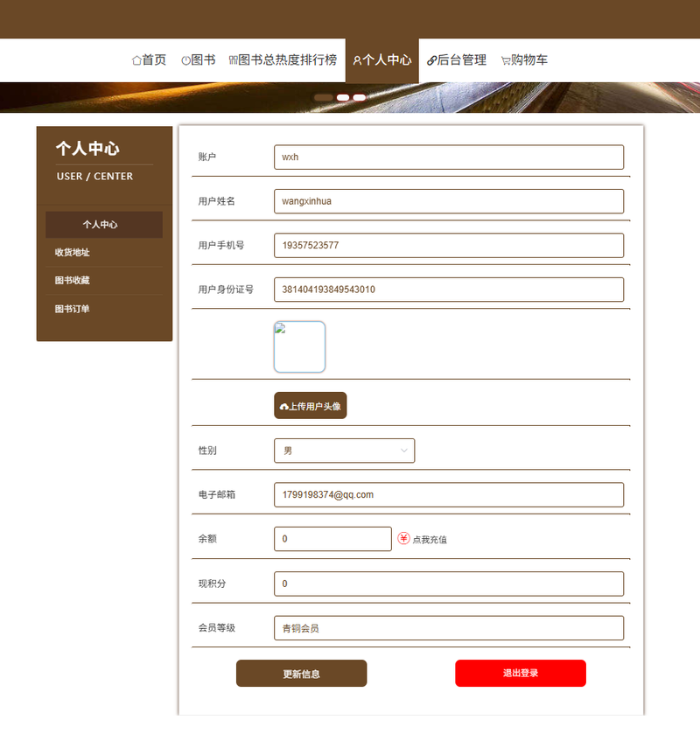The width and height of the screenshot is (700, 755).
Task: Open the 性别 dropdown showing 男
Action: pyautogui.click(x=344, y=451)
